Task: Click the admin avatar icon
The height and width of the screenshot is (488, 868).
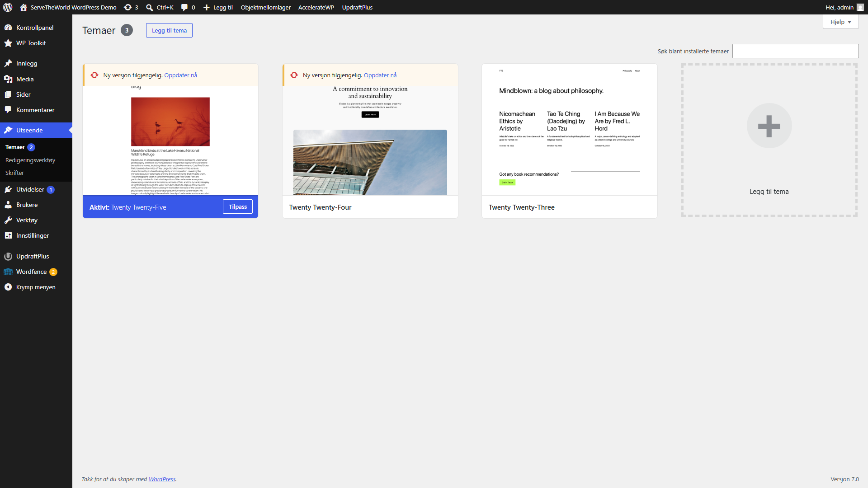Action: [x=860, y=7]
